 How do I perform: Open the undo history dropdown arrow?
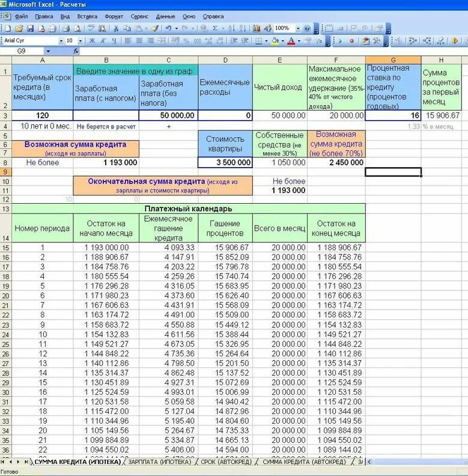[x=177, y=28]
